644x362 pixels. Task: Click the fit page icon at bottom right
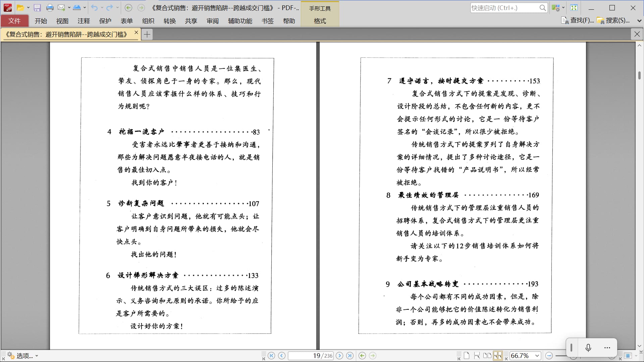tap(628, 356)
